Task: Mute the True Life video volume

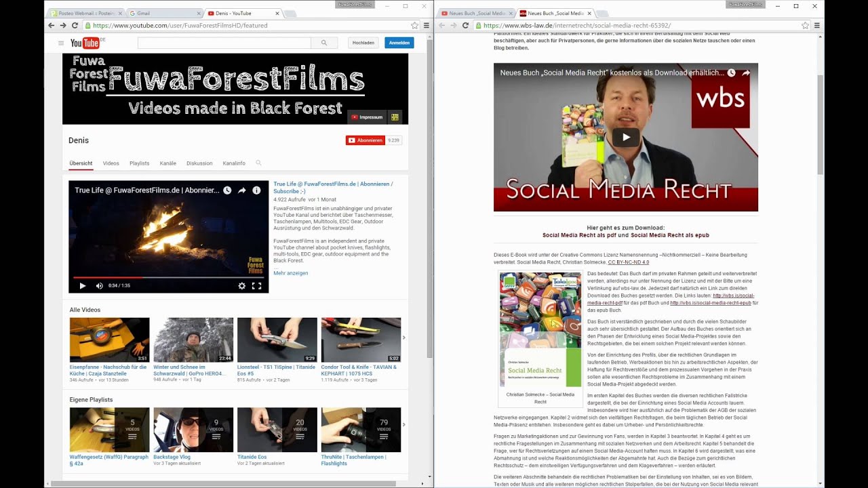Action: pos(99,285)
